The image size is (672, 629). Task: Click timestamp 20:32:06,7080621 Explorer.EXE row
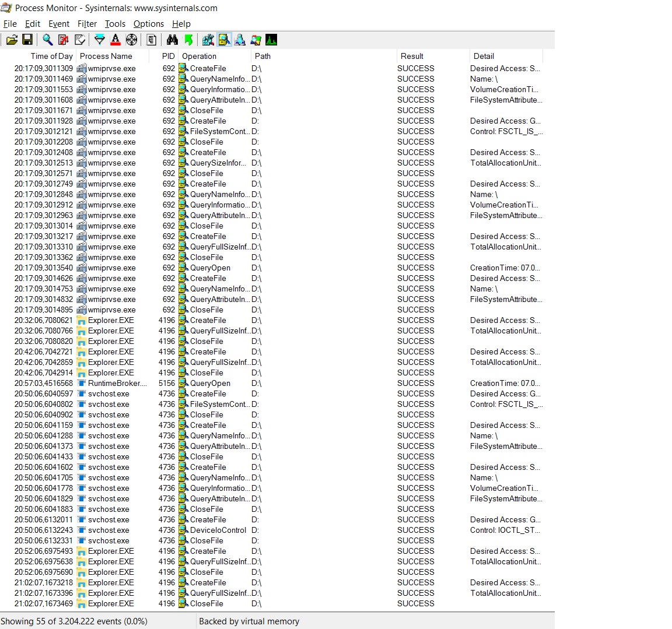[43, 320]
